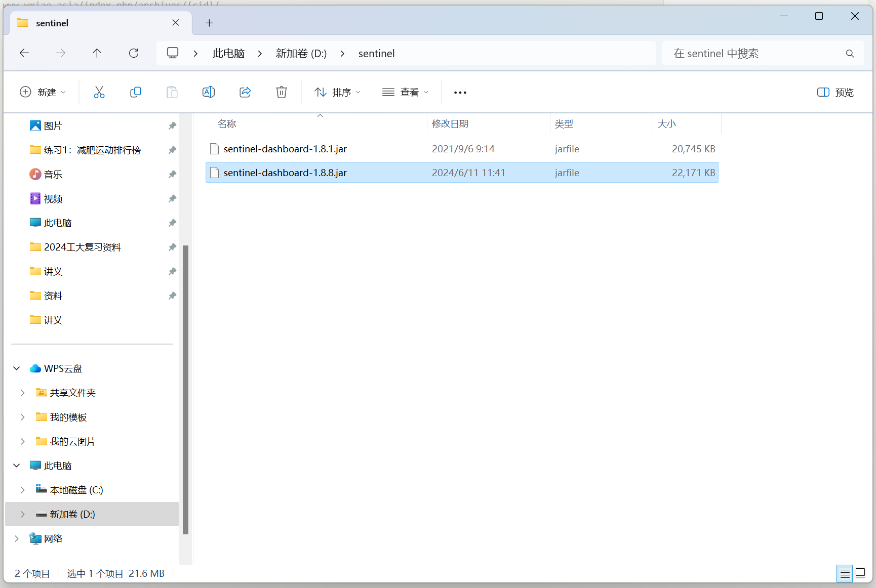The height and width of the screenshot is (588, 876).
Task: Switch to large thumbnails view icon
Action: click(x=860, y=573)
